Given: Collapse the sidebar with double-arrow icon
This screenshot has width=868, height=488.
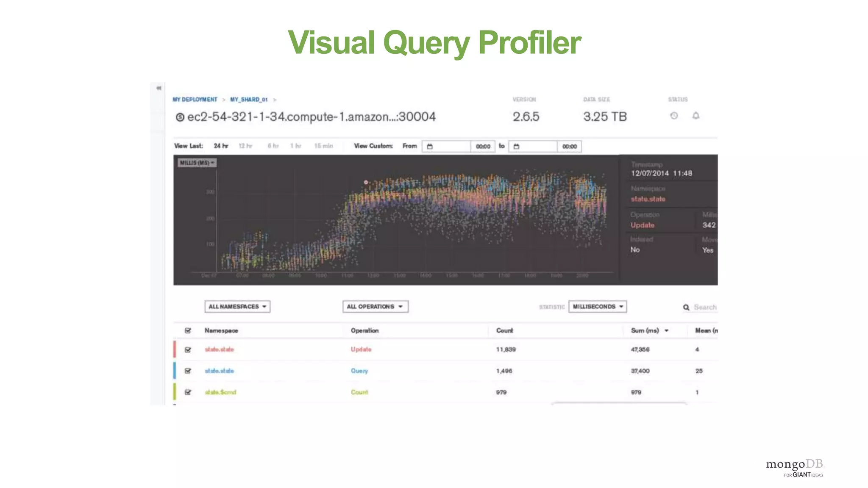Looking at the screenshot, I should tap(159, 88).
